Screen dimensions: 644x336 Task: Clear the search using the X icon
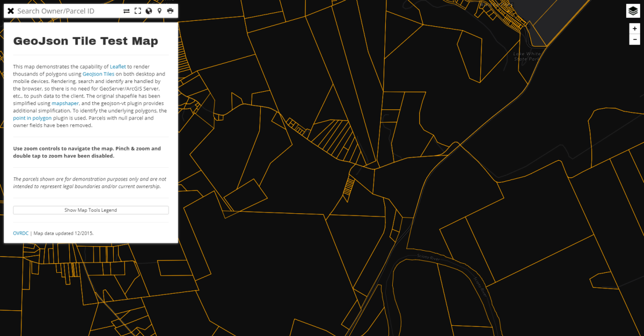(12, 10)
